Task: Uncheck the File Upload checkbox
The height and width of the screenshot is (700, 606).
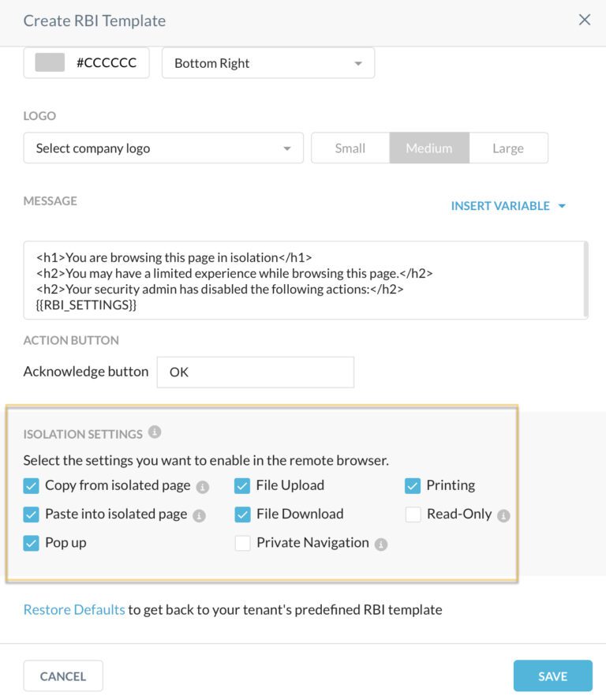Action: pyautogui.click(x=242, y=485)
